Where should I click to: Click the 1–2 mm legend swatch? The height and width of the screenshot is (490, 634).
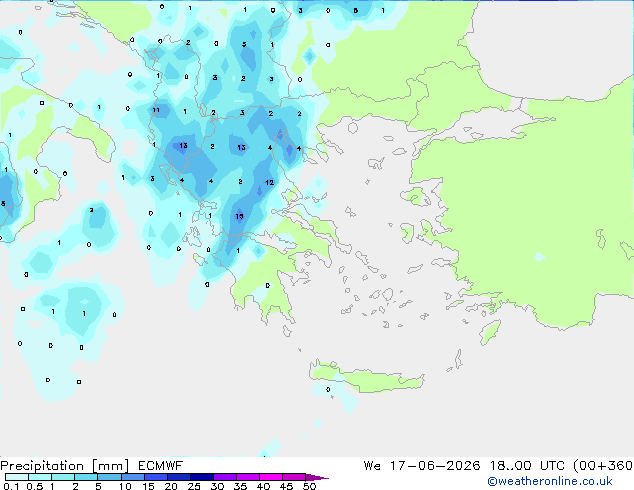(63, 477)
